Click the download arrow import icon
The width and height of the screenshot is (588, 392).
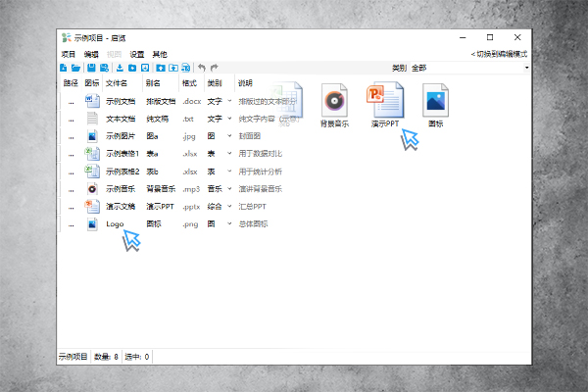120,68
